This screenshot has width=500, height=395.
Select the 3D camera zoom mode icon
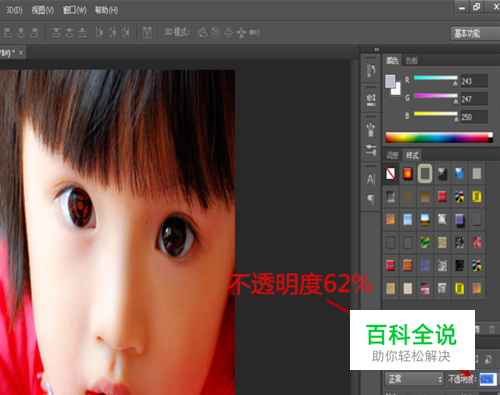[x=254, y=32]
